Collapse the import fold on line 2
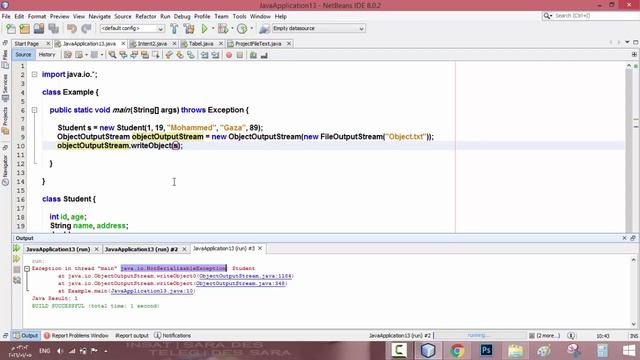Image resolution: width=640 pixels, height=360 pixels. click(34, 74)
